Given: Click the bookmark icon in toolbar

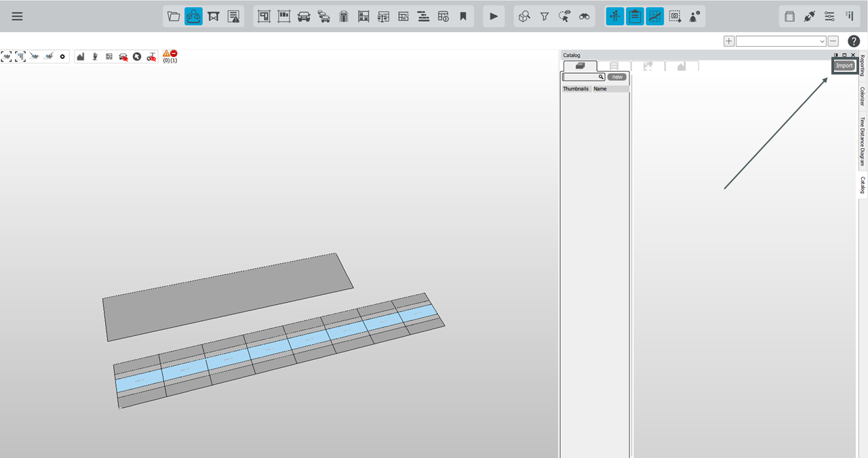Looking at the screenshot, I should 463,16.
